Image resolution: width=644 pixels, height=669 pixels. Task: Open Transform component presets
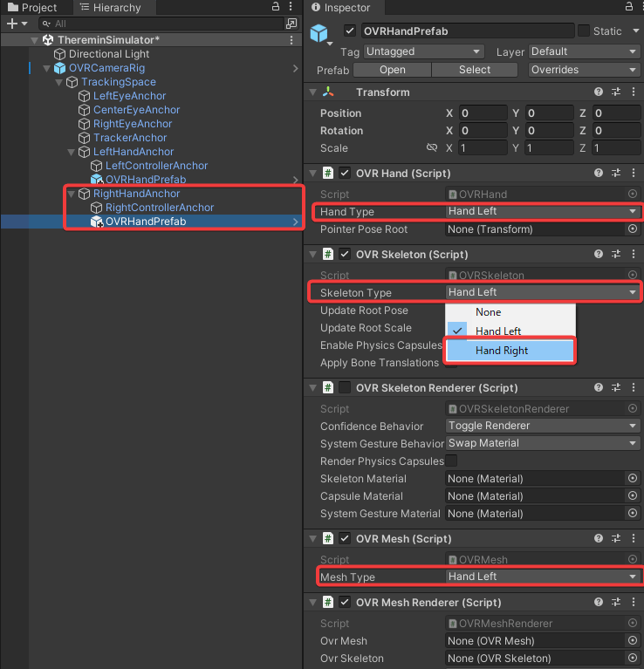616,92
